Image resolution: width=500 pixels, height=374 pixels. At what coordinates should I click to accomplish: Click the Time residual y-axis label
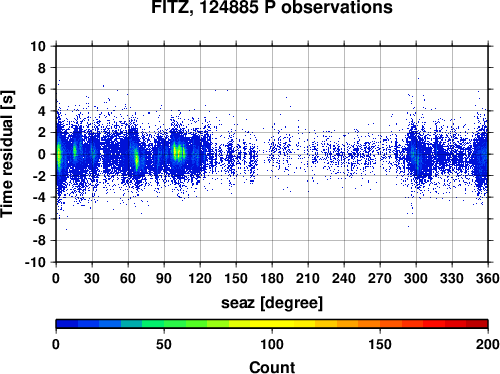(x=7, y=154)
